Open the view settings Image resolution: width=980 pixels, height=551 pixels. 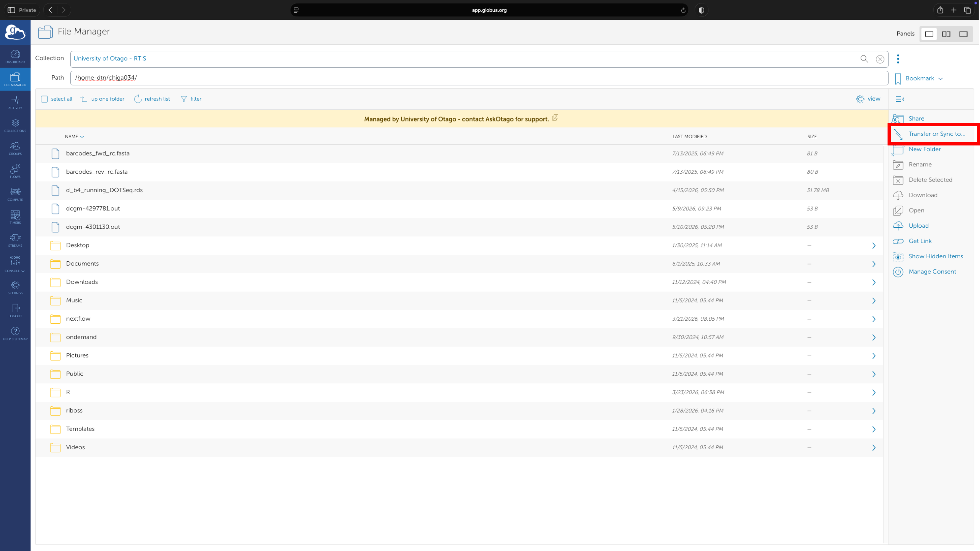point(868,99)
